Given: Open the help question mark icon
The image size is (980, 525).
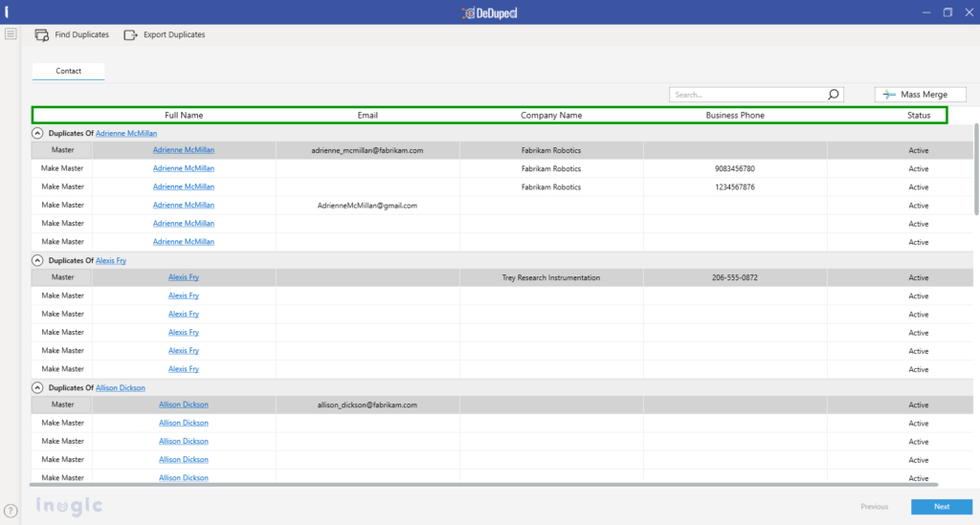Looking at the screenshot, I should click(x=11, y=511).
